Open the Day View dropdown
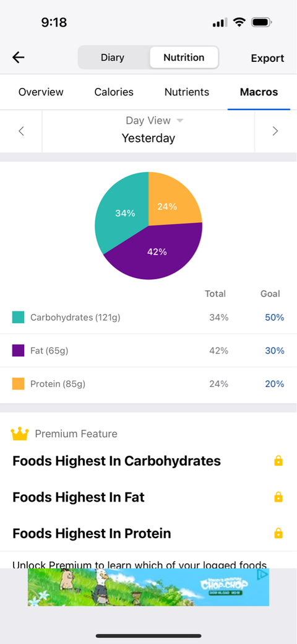This screenshot has width=297, height=644. click(154, 120)
